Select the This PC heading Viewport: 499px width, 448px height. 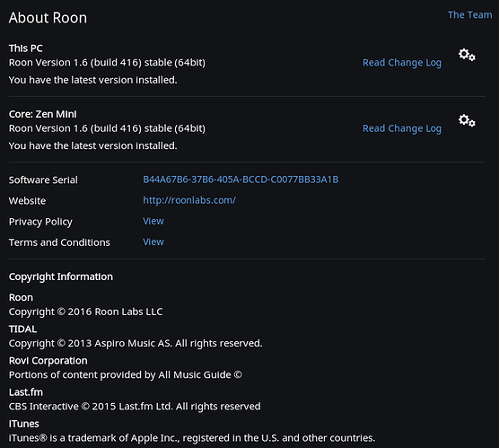(x=25, y=48)
